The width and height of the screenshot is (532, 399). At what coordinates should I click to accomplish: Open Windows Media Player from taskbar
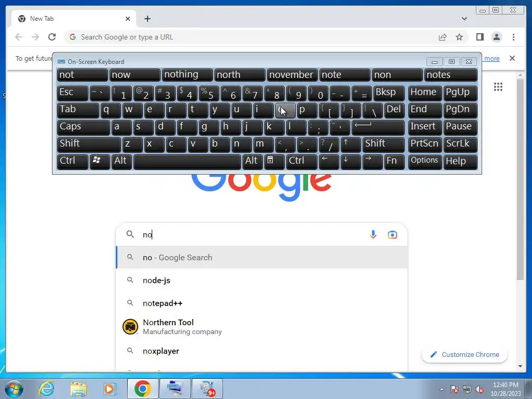pos(110,389)
